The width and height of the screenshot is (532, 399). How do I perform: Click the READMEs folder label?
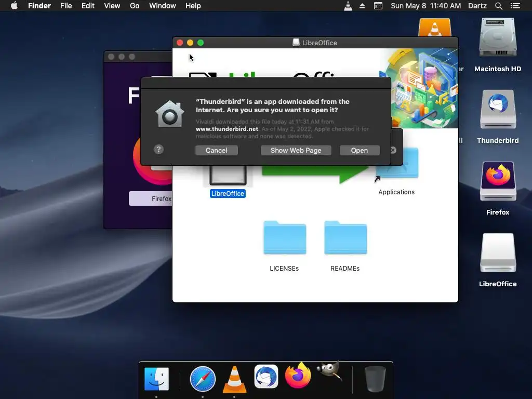tap(345, 269)
